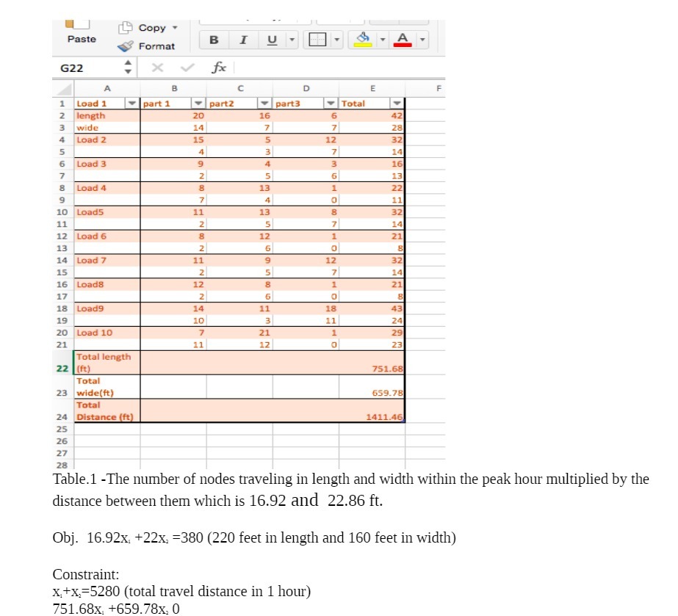Select column B header

pyautogui.click(x=174, y=88)
